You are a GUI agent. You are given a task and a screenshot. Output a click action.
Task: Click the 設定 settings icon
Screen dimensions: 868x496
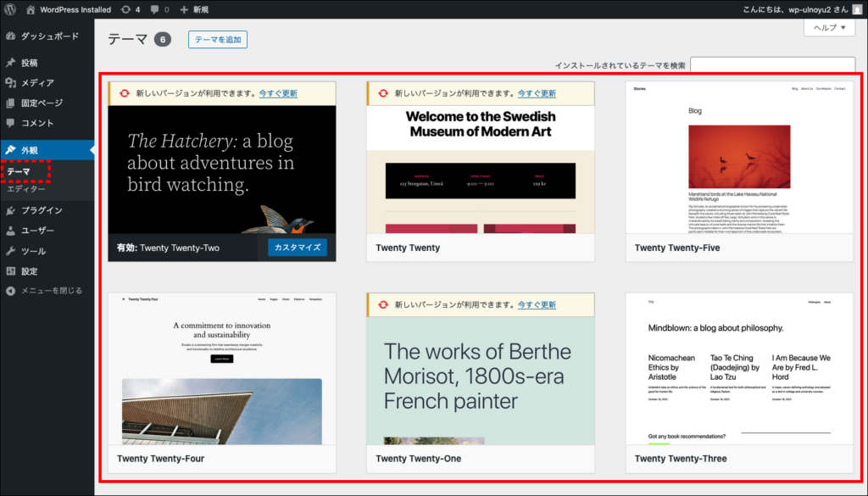tap(10, 271)
